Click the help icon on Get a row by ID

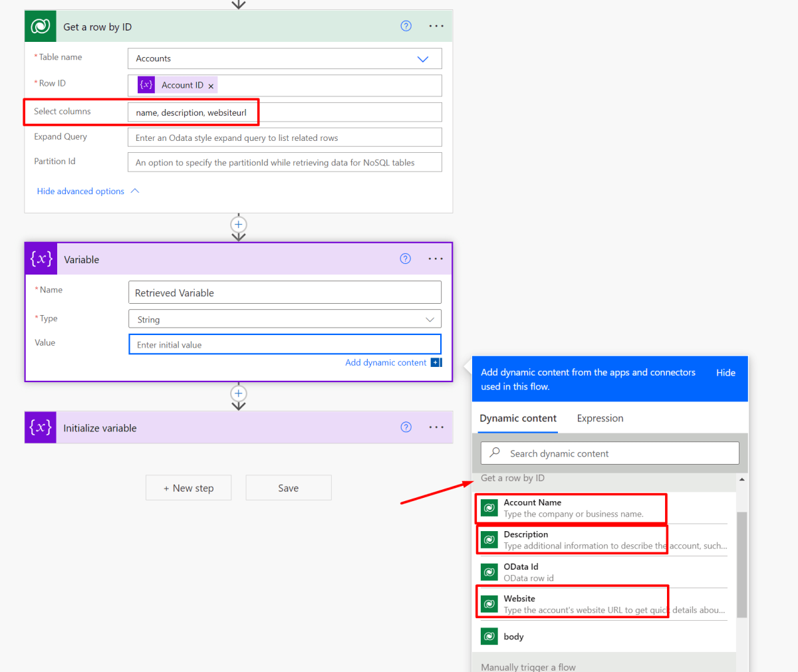[406, 26]
